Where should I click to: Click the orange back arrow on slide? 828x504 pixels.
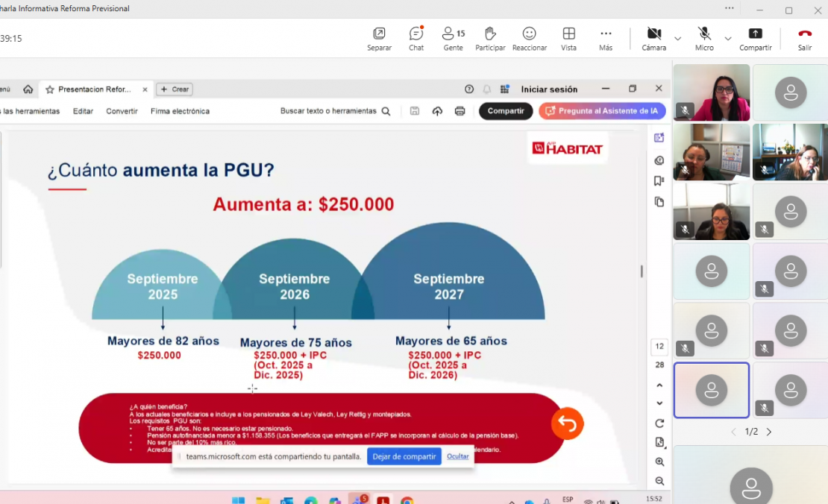click(567, 424)
